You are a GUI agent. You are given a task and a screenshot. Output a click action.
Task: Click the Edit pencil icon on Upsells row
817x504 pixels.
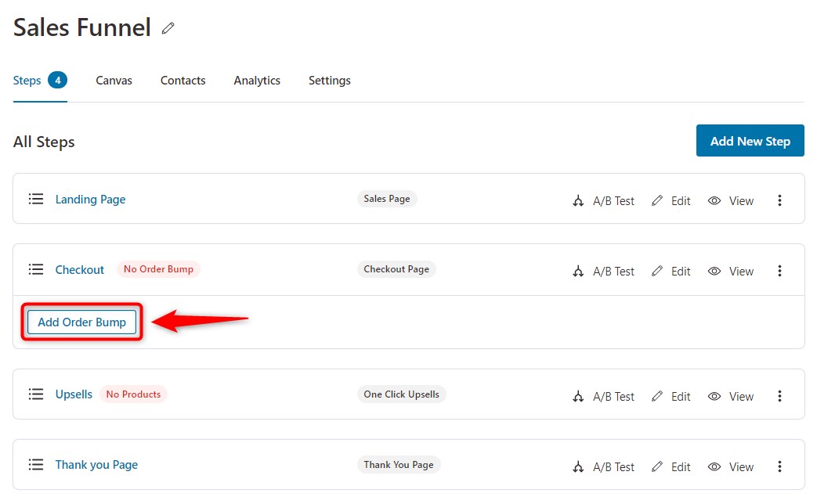[x=656, y=396]
